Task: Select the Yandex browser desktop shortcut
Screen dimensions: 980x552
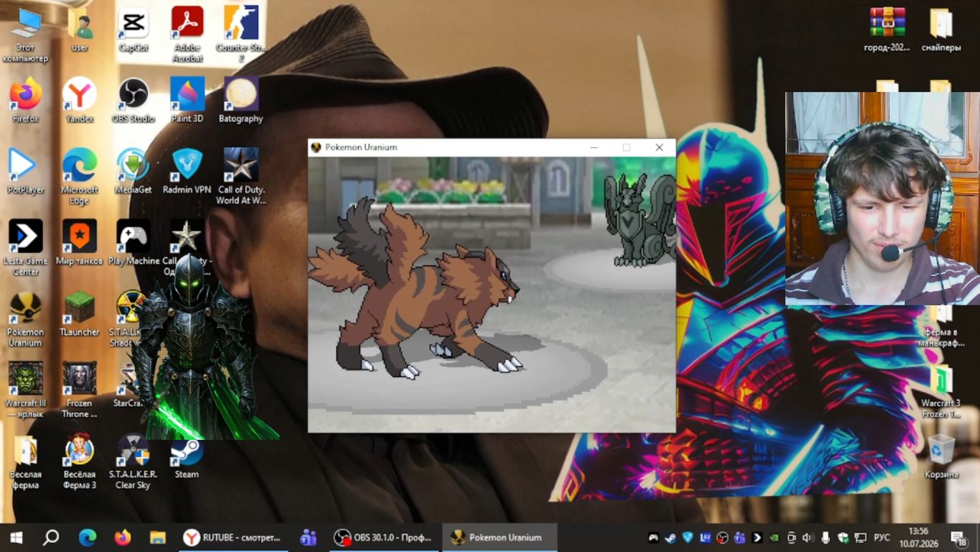Action: point(80,100)
